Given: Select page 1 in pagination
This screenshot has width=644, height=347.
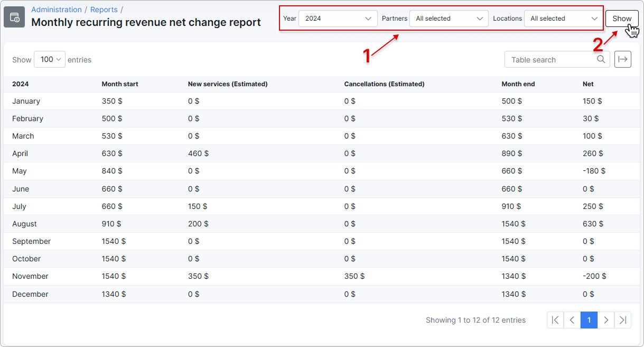Looking at the screenshot, I should [x=589, y=320].
